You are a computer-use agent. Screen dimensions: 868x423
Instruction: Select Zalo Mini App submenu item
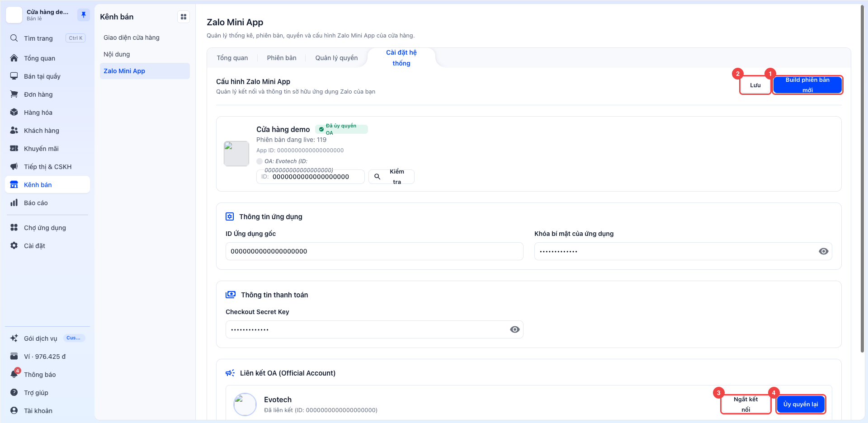(x=145, y=71)
